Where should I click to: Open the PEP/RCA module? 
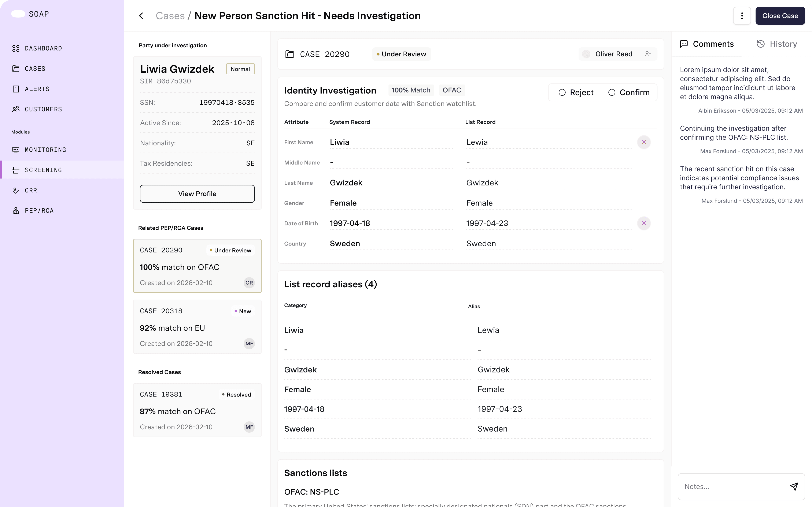(39, 211)
